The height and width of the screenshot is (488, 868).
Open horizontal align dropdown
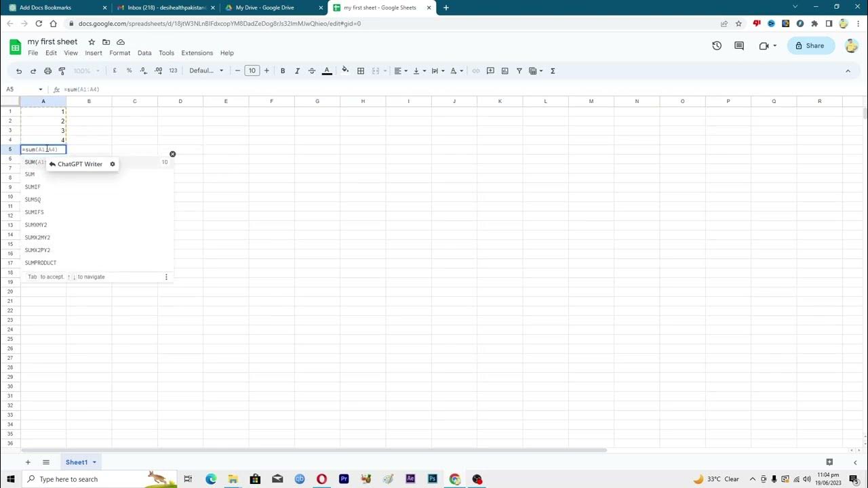[400, 70]
